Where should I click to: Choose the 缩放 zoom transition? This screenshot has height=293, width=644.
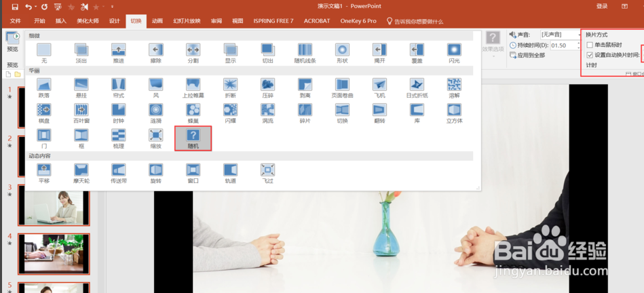click(155, 139)
